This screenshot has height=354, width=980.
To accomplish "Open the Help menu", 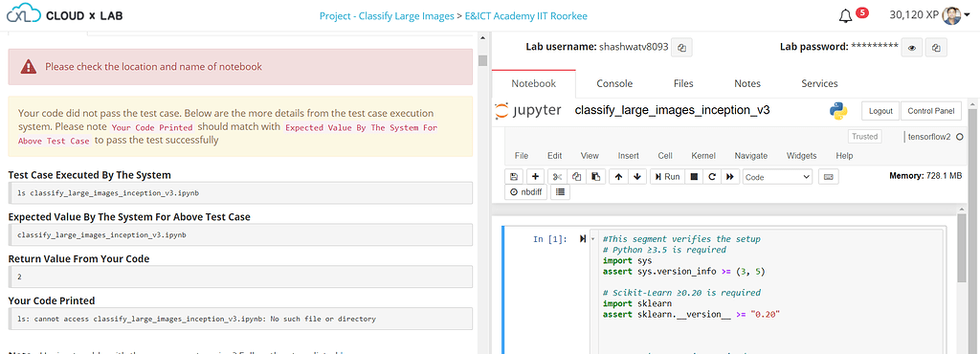I will [x=844, y=155].
